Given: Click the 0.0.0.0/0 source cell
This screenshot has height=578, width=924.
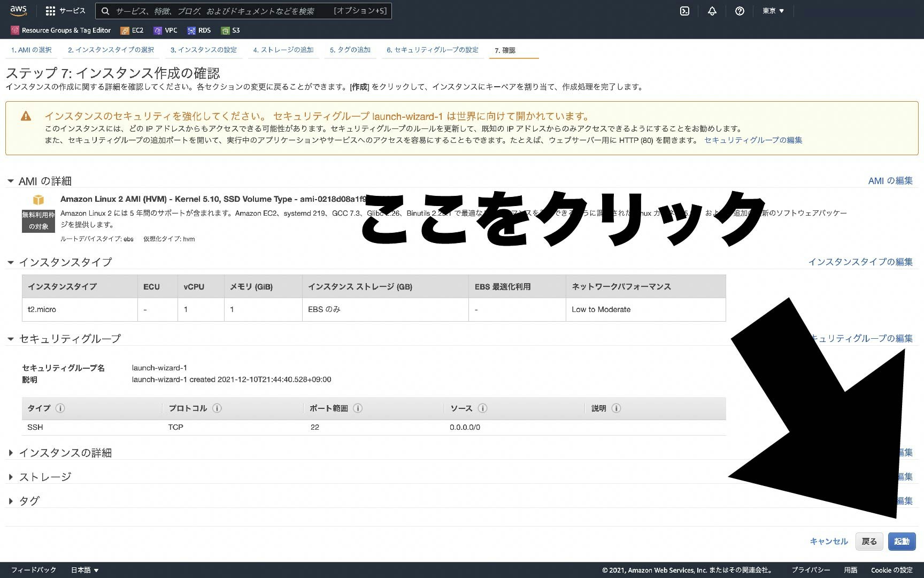Looking at the screenshot, I should [465, 427].
